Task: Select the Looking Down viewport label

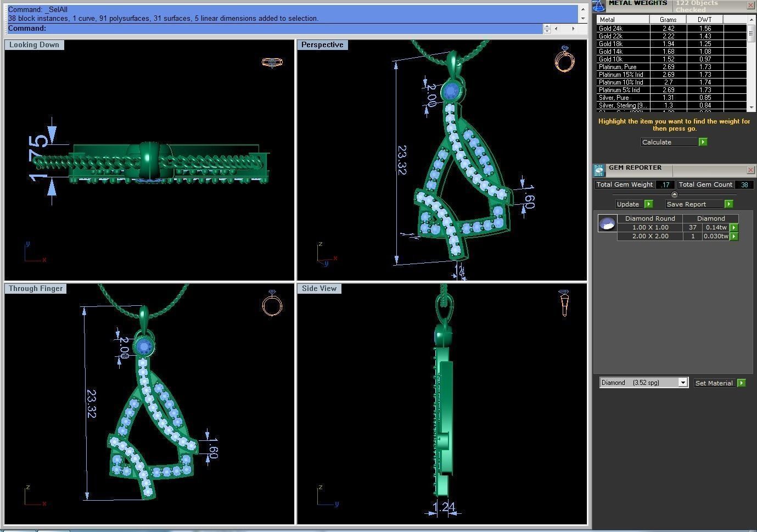Action: click(x=34, y=45)
